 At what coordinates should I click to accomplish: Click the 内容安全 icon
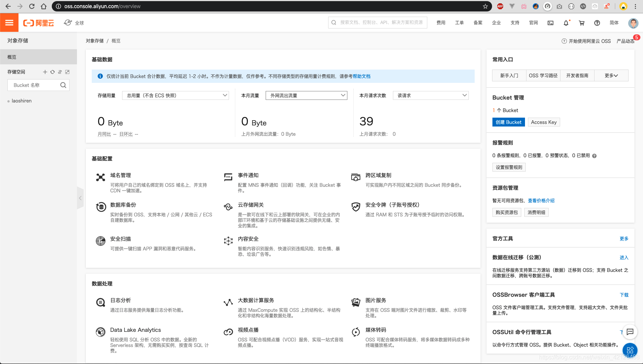pos(228,241)
